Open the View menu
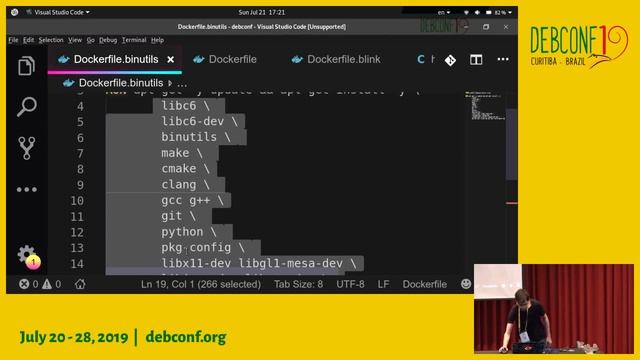 tap(75, 40)
